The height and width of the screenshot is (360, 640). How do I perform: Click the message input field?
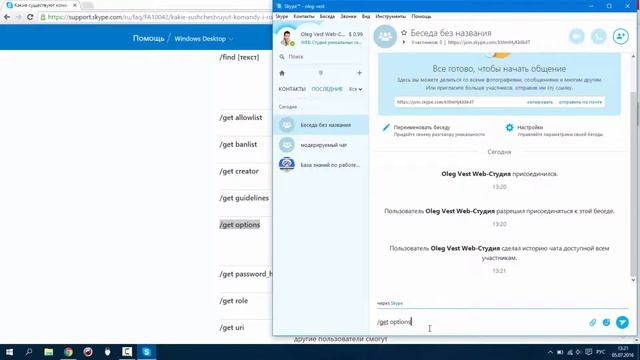click(x=480, y=322)
